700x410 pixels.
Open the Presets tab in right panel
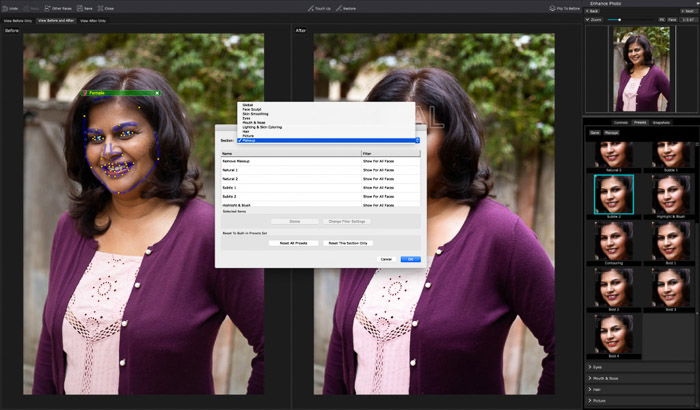[640, 122]
